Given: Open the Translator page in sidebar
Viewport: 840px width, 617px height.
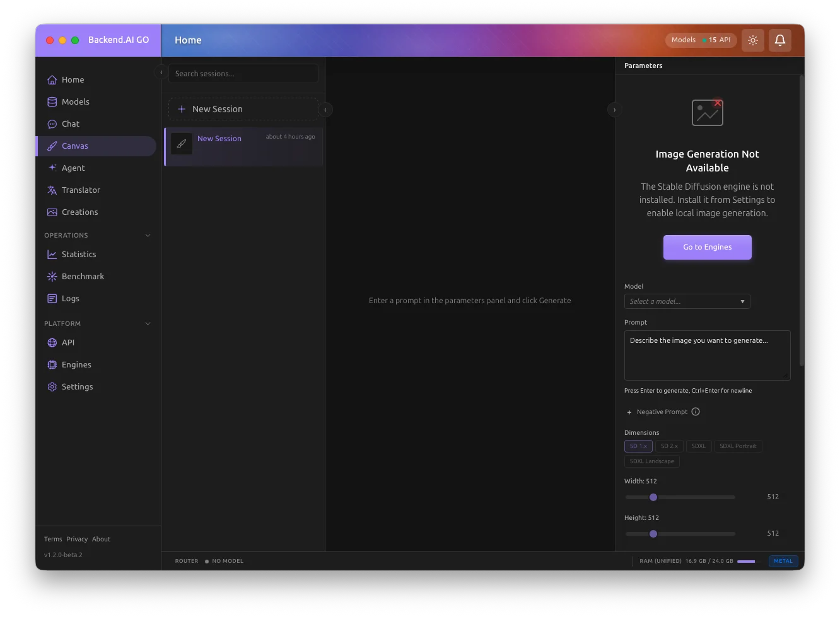Looking at the screenshot, I should tap(81, 190).
